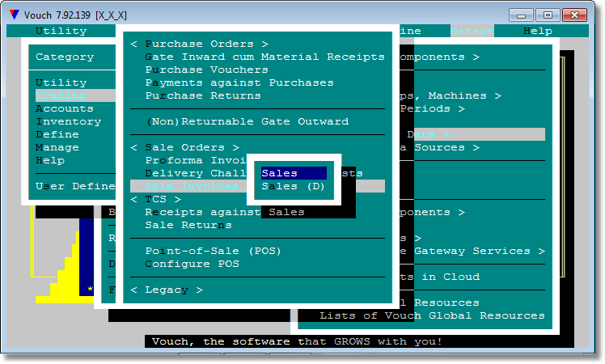Open the Utility menu in the menu bar

pos(61,31)
